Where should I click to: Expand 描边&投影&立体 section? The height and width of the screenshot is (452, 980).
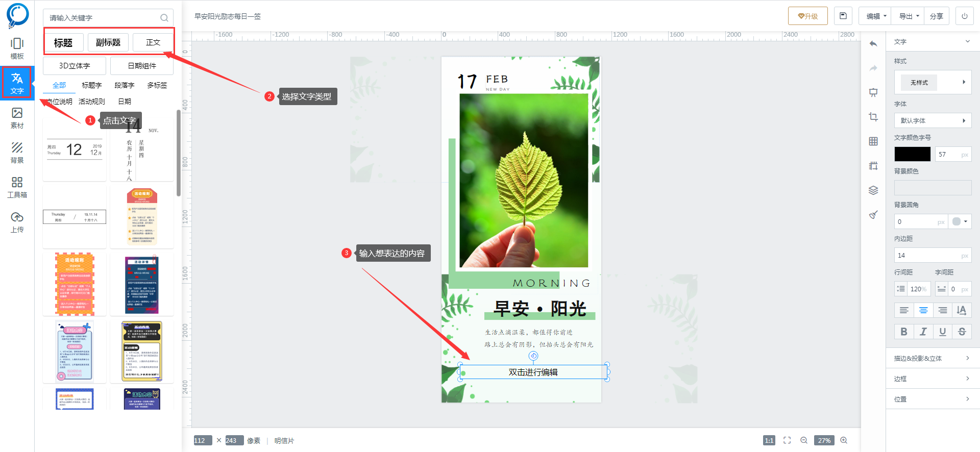pyautogui.click(x=933, y=358)
